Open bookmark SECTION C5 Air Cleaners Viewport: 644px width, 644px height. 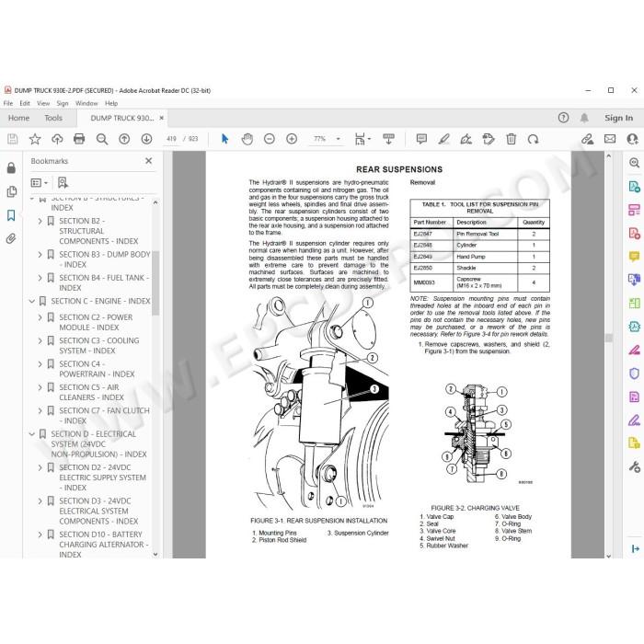[92, 393]
